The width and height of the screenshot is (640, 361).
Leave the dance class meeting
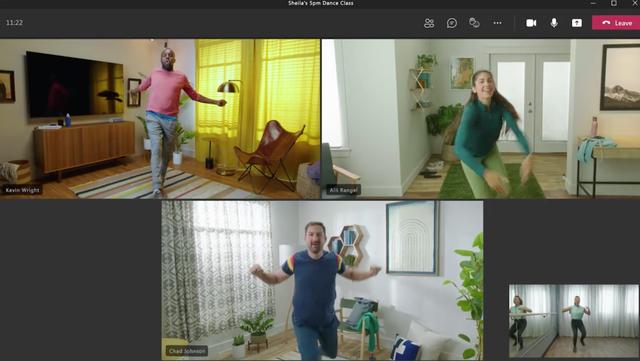click(616, 23)
